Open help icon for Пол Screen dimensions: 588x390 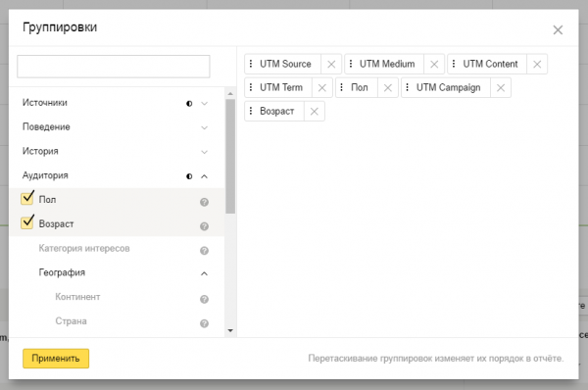[x=205, y=202]
